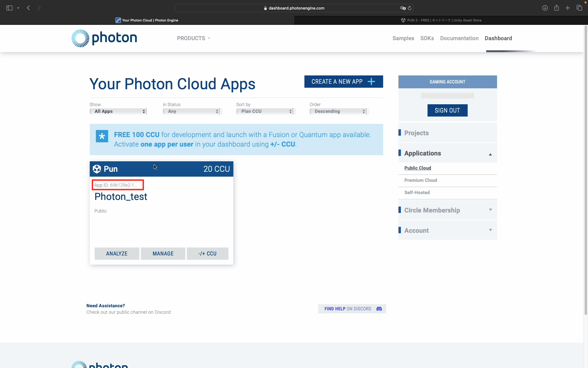The image size is (588, 368).
Task: Open the Order Descending dropdown
Action: tap(338, 111)
